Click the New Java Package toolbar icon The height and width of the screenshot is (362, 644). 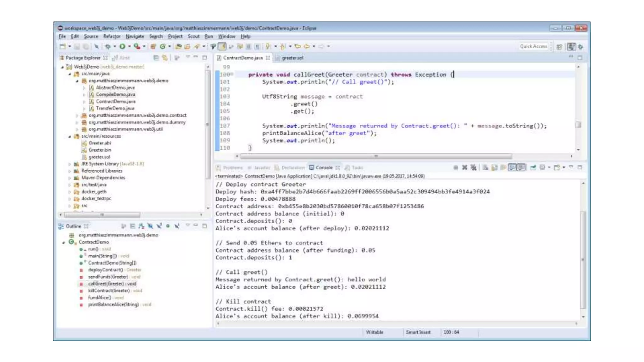tap(153, 47)
